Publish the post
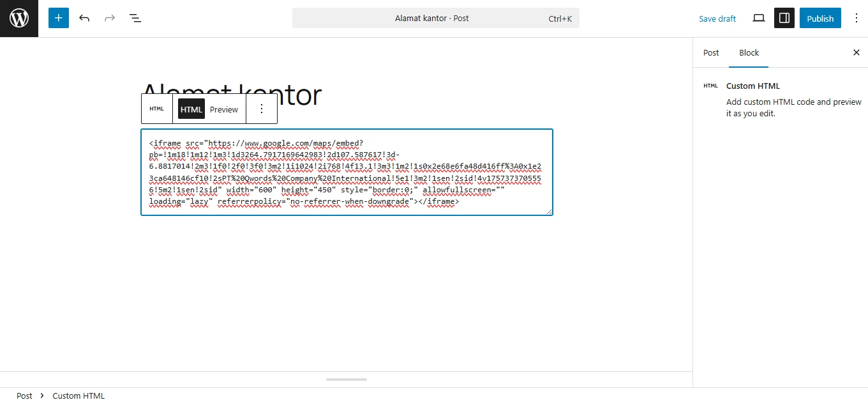The width and height of the screenshot is (868, 400). pyautogui.click(x=820, y=18)
